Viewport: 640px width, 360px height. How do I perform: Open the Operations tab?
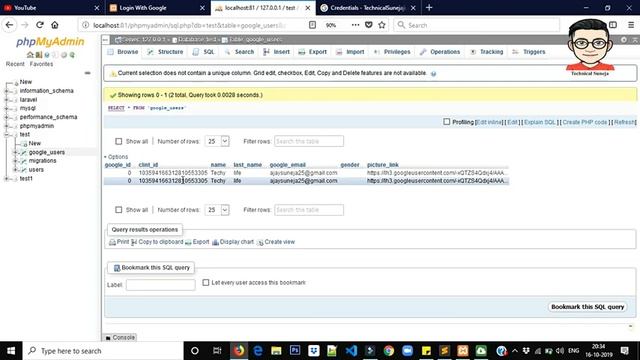(440, 52)
